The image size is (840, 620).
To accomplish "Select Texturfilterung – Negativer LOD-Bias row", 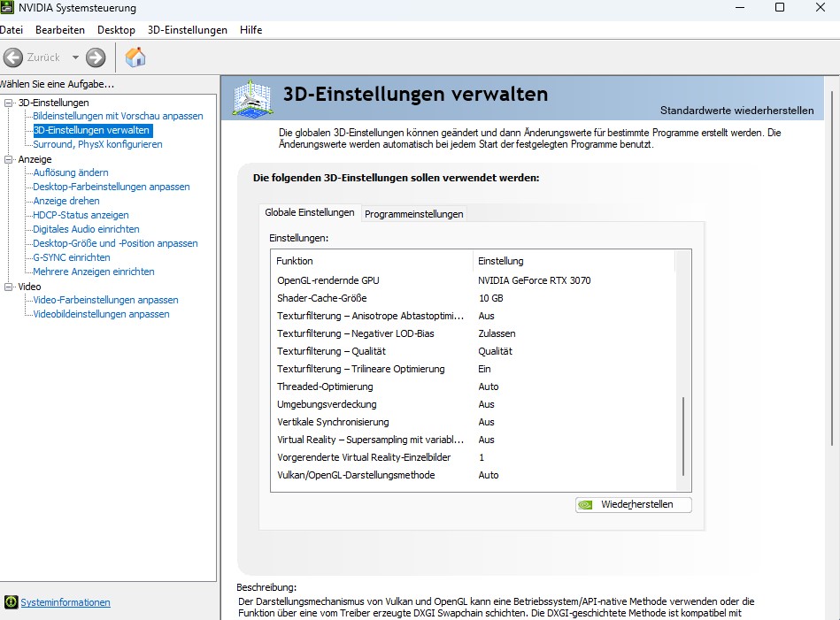I will tap(474, 333).
